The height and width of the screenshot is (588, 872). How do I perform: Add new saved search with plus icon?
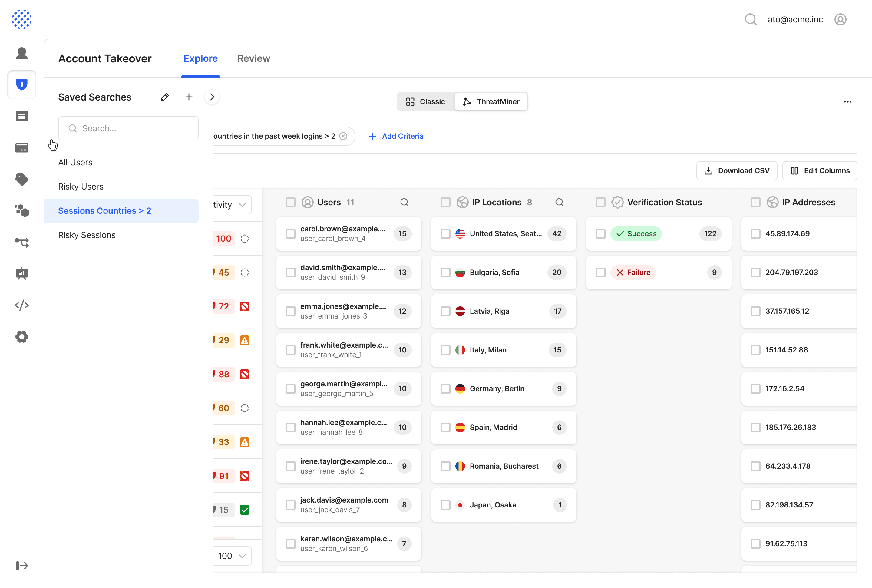189,97
